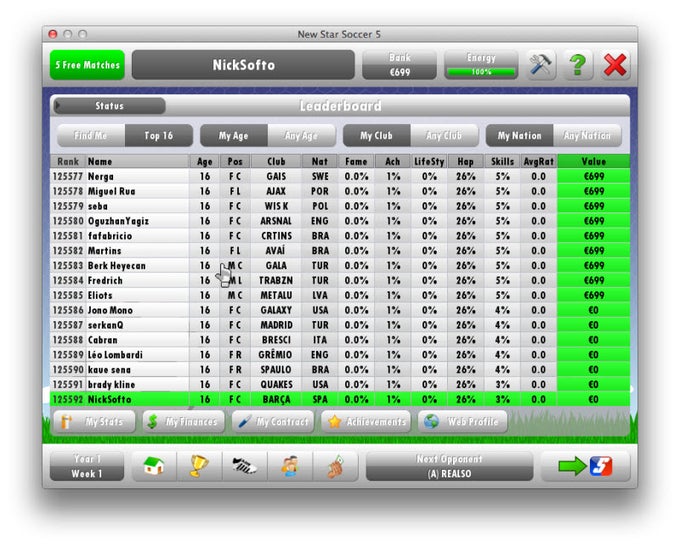The height and width of the screenshot is (547, 680).
Task: Sort by the Value column header
Action: [x=594, y=161]
